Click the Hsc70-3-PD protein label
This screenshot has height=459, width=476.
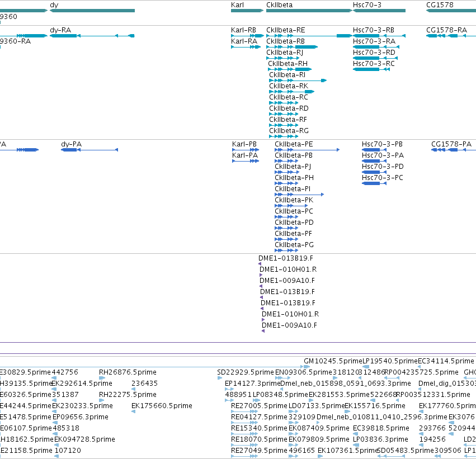[x=383, y=167]
